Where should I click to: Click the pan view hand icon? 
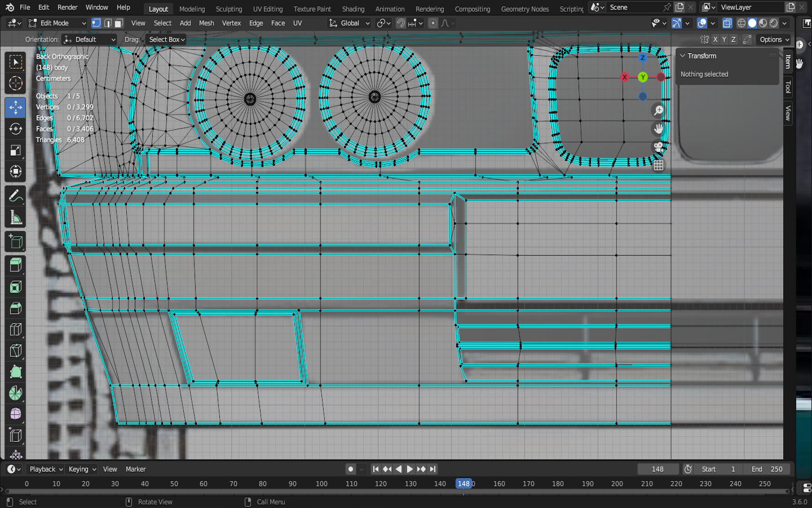658,129
